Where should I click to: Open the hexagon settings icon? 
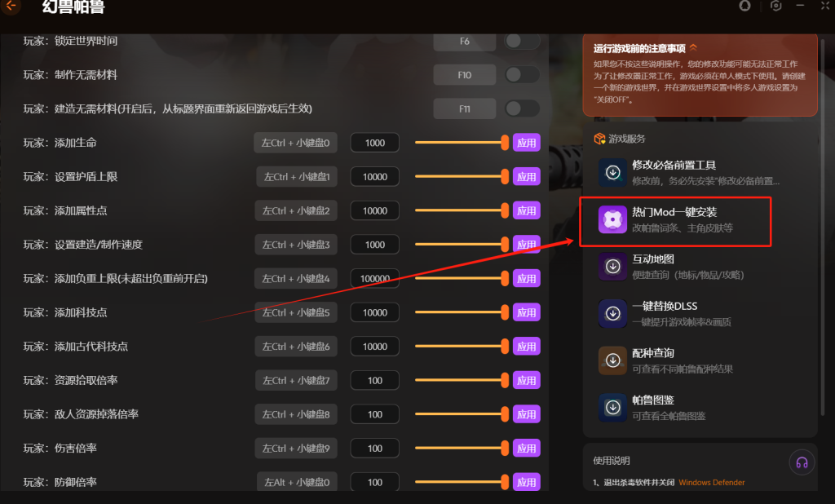[776, 6]
